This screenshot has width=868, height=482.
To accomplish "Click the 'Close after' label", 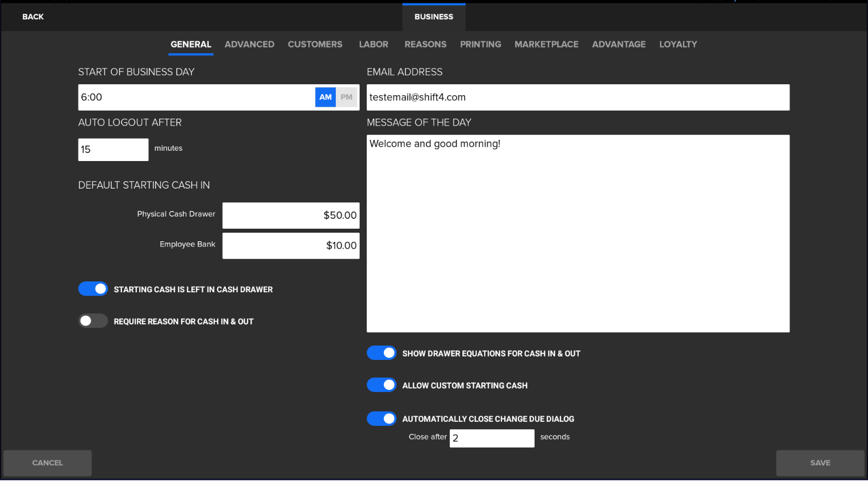I will coord(427,437).
